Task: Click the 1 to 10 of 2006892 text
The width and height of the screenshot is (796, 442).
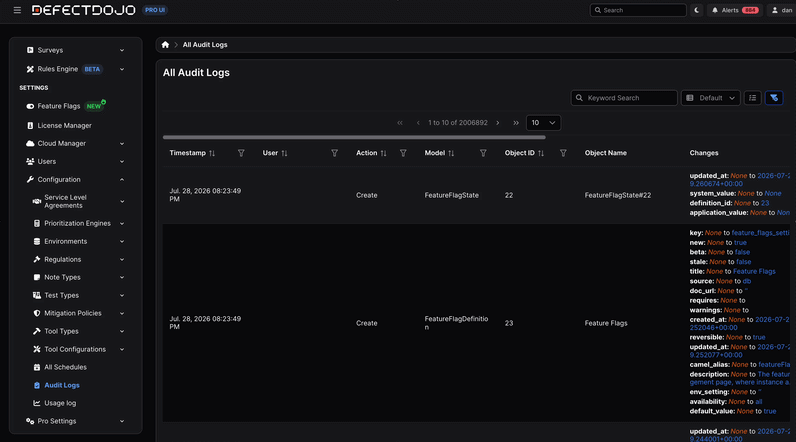Action: point(457,123)
